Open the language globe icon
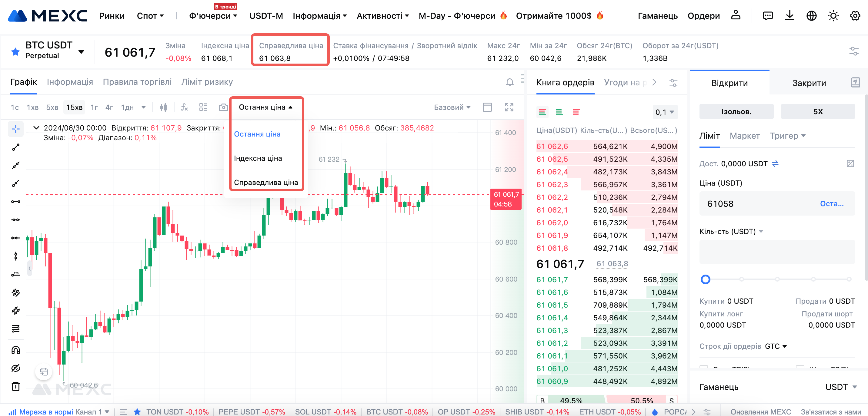The height and width of the screenshot is (416, 868). [811, 15]
